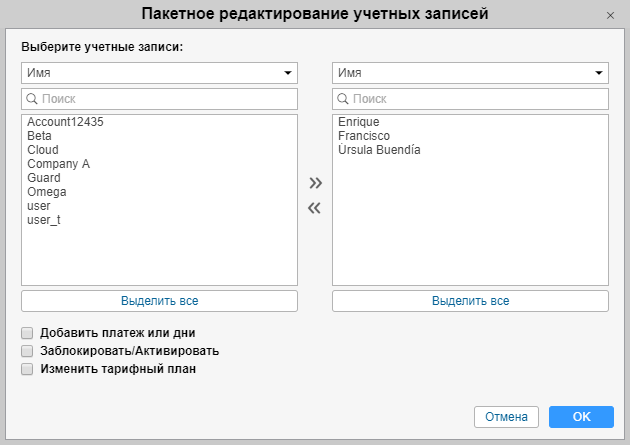The image size is (630, 445).
Task: Click the move-right double arrow icon
Action: coord(315,183)
